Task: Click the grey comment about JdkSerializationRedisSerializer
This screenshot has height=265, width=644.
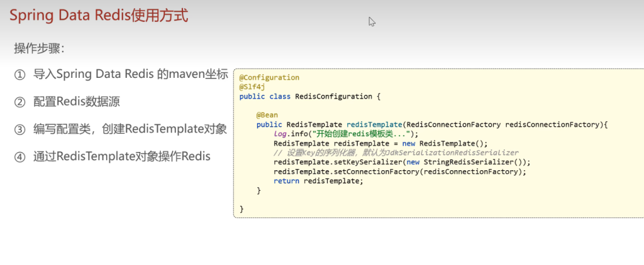Action: pos(396,153)
